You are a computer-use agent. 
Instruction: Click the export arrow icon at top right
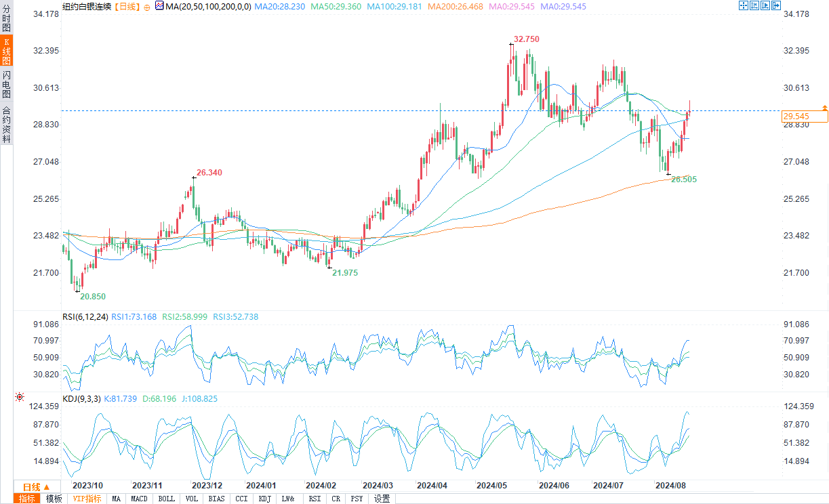tap(775, 6)
